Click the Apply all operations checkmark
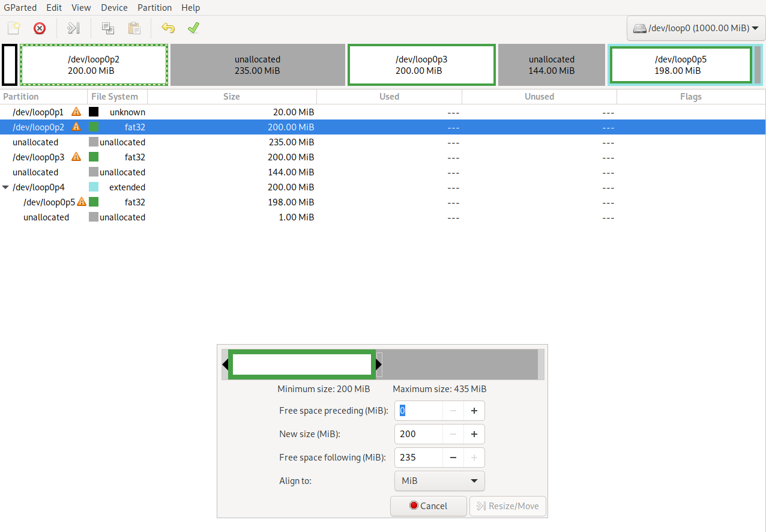766x532 pixels. (x=193, y=28)
